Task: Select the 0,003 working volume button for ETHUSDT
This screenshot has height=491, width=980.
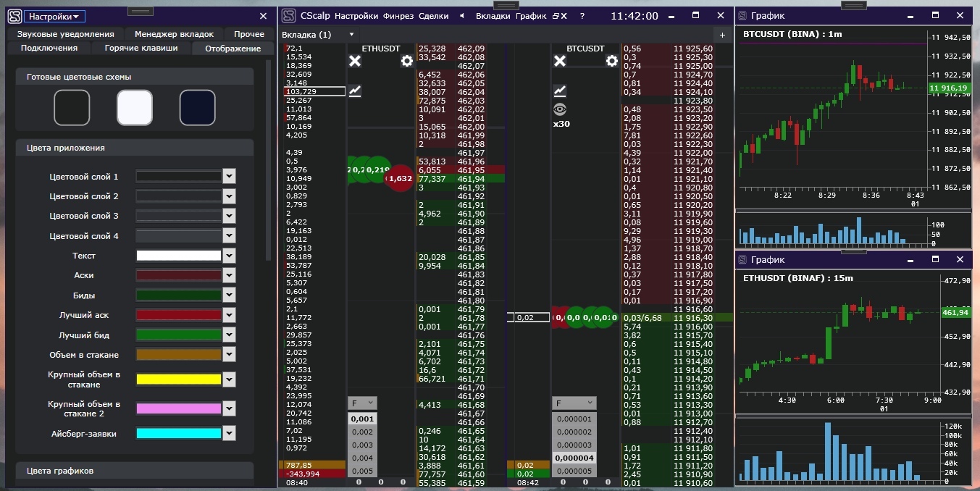Action: click(x=362, y=445)
